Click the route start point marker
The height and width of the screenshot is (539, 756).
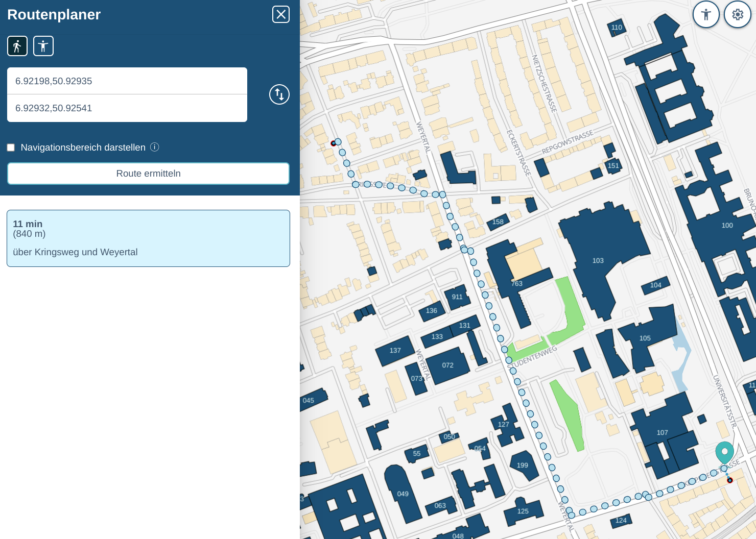334,143
